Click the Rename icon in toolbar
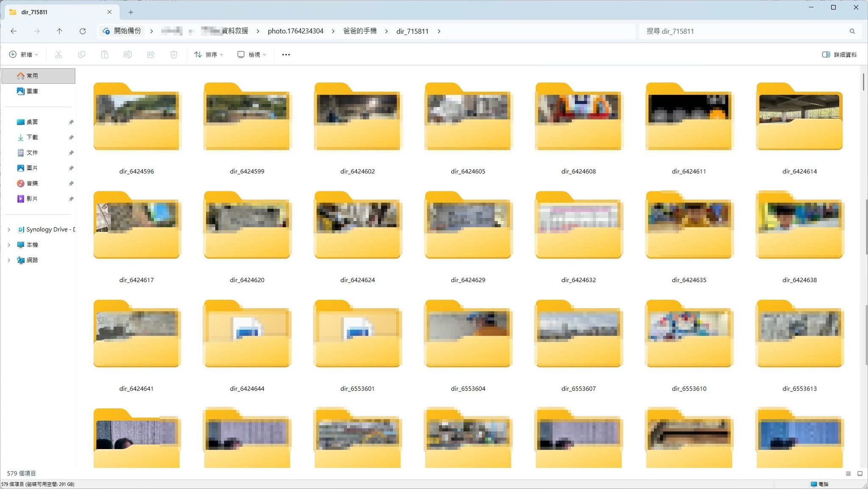The height and width of the screenshot is (489, 868). coord(128,55)
